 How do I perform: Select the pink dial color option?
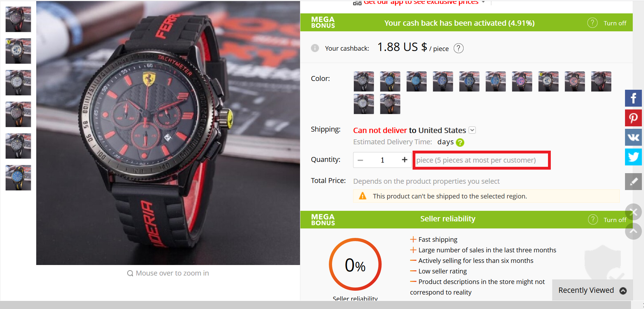[x=522, y=81]
